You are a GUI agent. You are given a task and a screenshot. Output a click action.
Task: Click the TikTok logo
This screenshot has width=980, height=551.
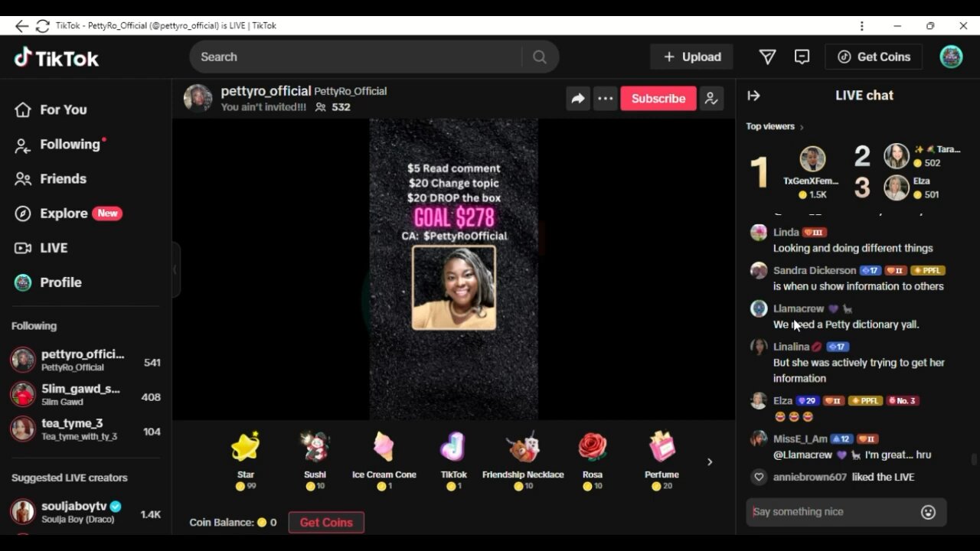click(57, 57)
